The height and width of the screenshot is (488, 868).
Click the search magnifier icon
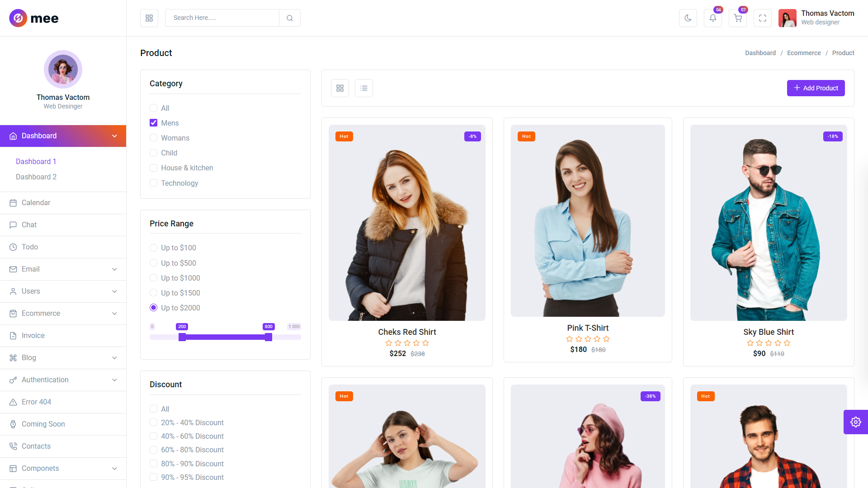(x=290, y=18)
